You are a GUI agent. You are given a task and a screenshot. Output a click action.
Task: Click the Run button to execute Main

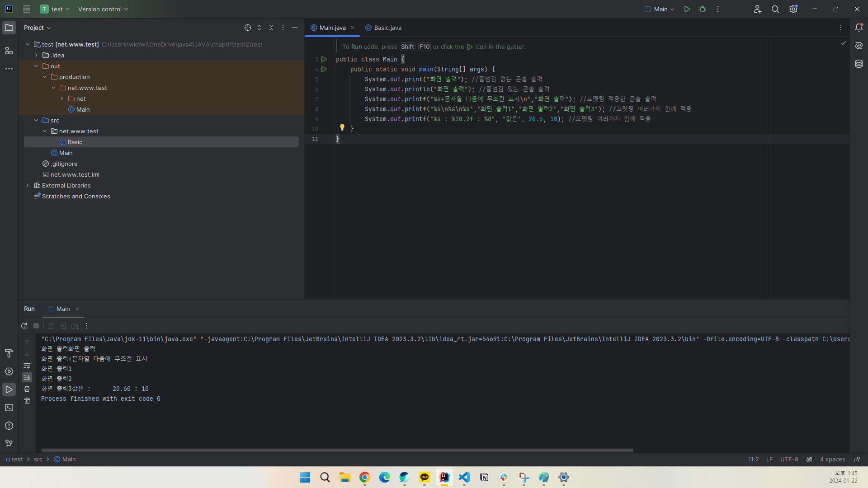tap(687, 8)
